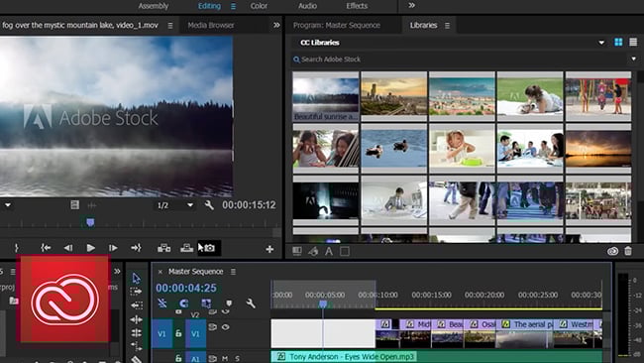Viewport: 644px width, 363px height.
Task: Click the Adobe Stock search magnifier icon
Action: click(x=296, y=60)
